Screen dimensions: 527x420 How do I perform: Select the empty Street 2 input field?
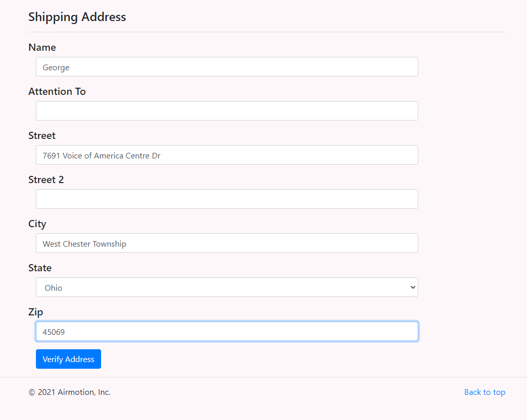tap(227, 199)
